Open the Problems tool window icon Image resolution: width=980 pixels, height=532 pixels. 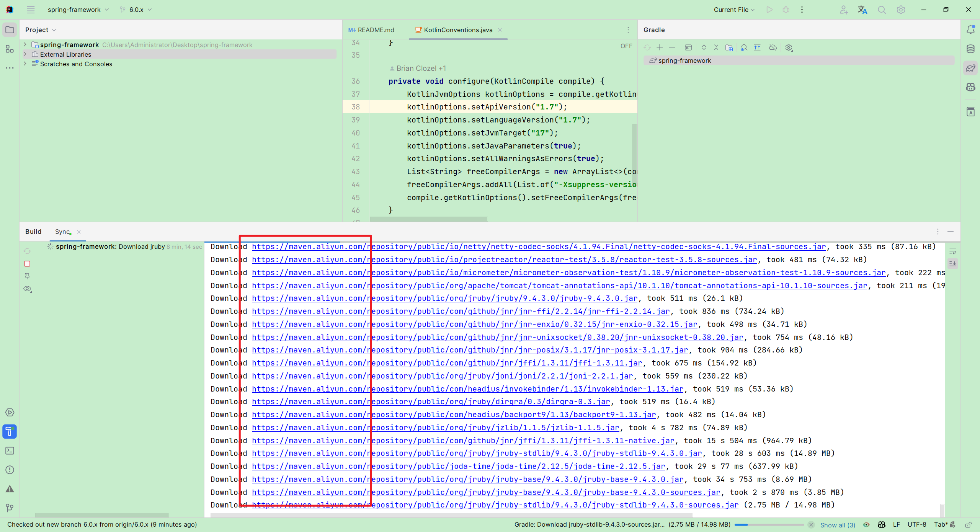[10, 470]
